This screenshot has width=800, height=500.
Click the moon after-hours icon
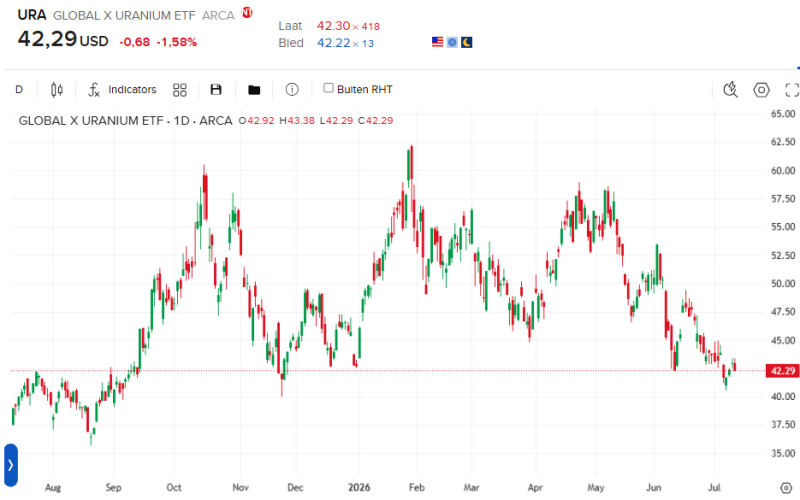click(467, 42)
